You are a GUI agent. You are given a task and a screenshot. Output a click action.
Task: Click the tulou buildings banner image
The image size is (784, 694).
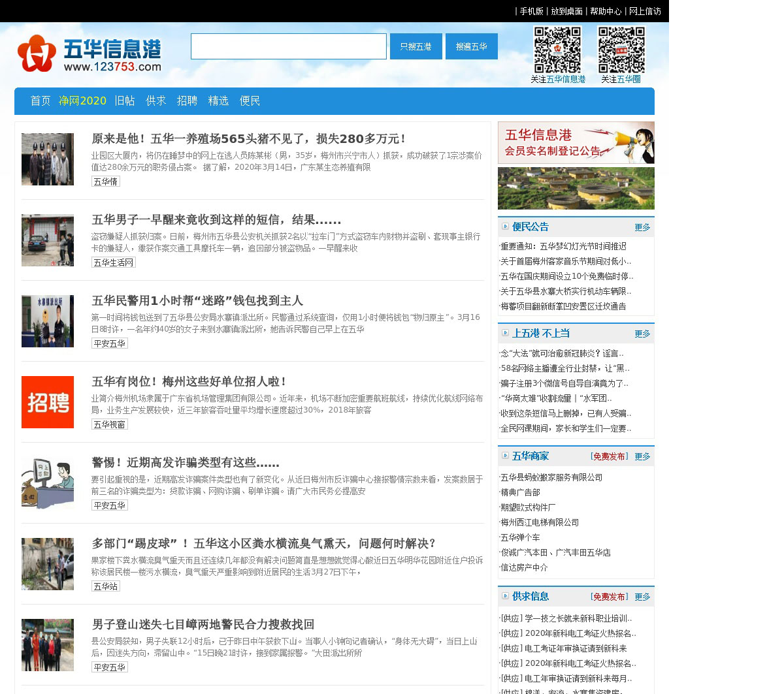[x=576, y=188]
